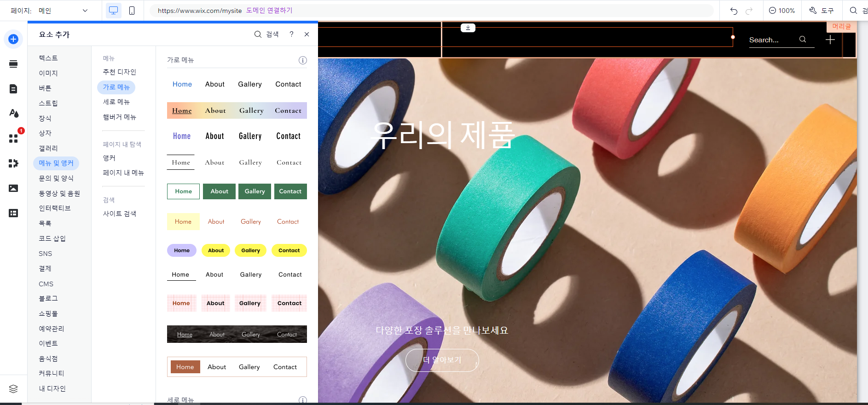The image size is (868, 405).
Task: Select the 다양한 포장 솔루션을 만나보세요 text
Action: coord(442,330)
